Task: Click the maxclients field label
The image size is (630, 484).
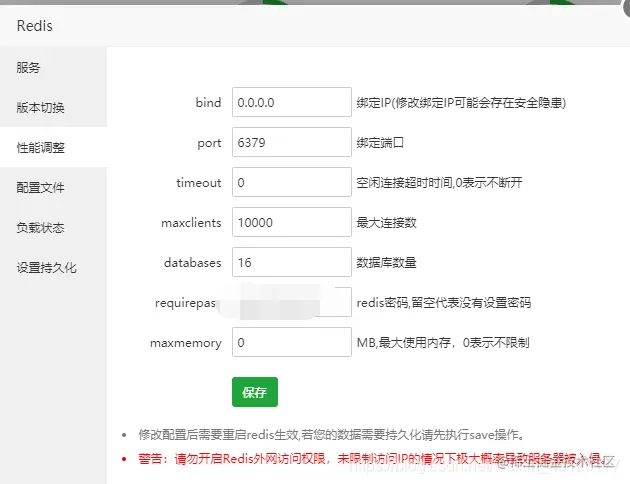Action: click(x=191, y=223)
